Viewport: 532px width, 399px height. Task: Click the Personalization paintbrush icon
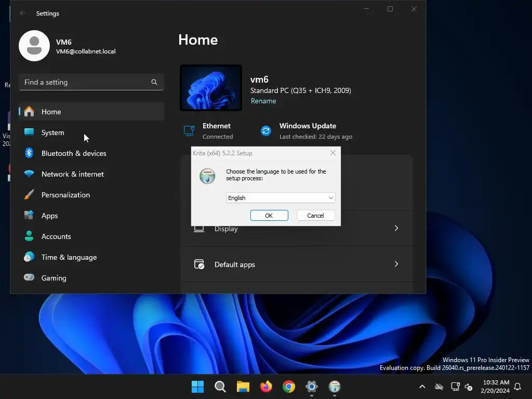(x=29, y=194)
